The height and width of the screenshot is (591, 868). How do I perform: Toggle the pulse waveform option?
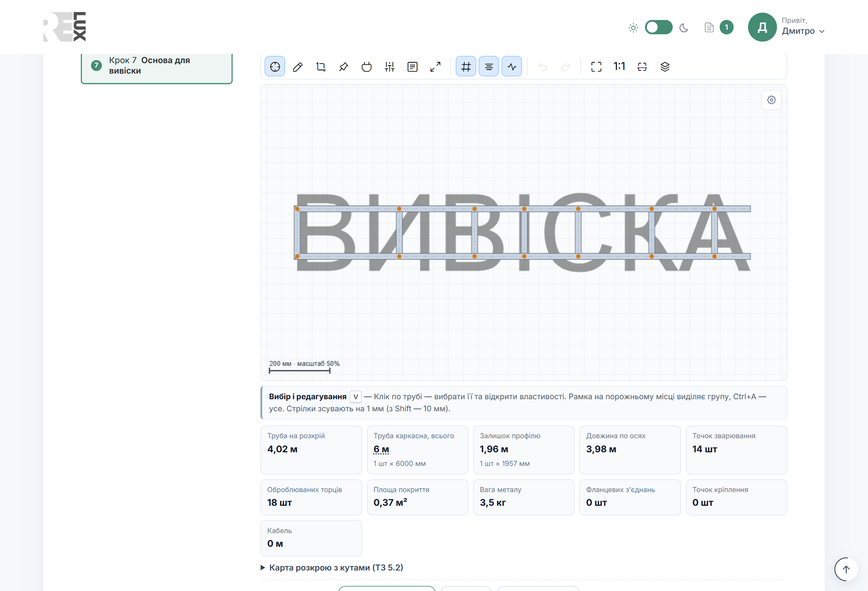point(512,67)
